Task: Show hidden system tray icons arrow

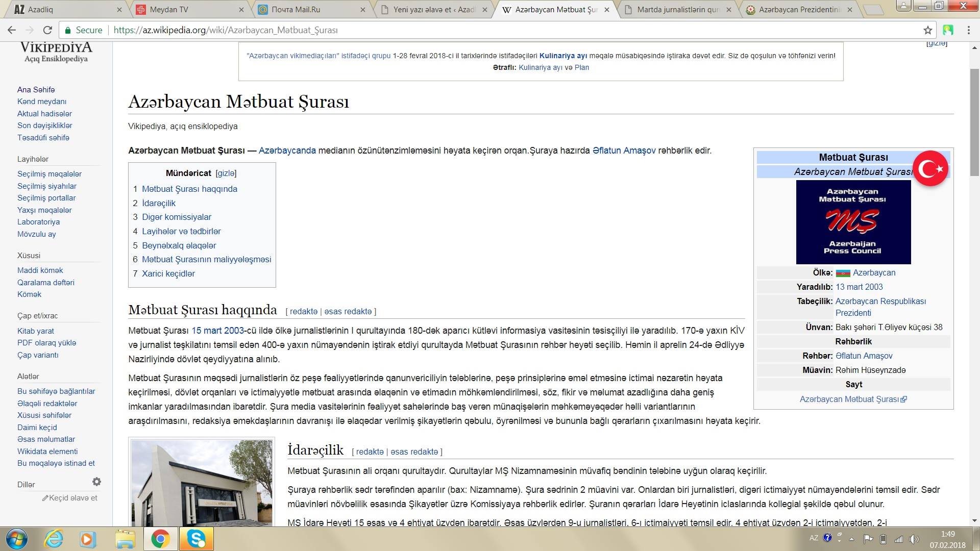Action: 851,539
